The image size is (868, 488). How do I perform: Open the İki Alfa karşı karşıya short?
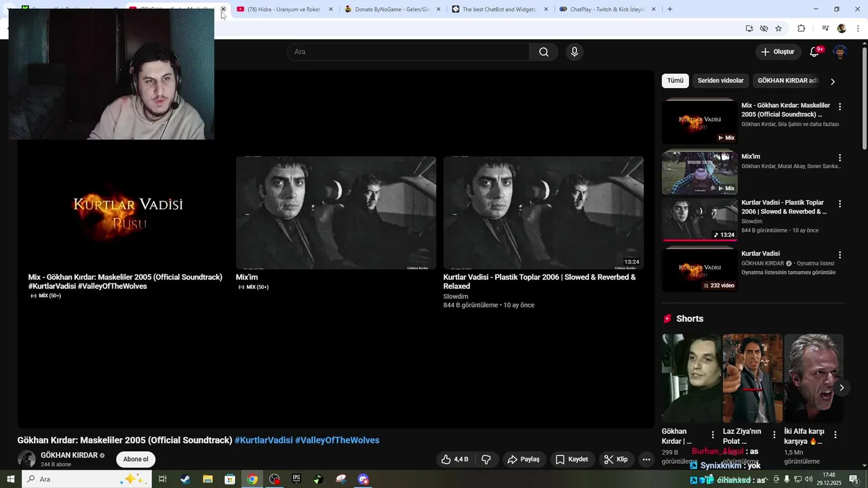coord(814,378)
